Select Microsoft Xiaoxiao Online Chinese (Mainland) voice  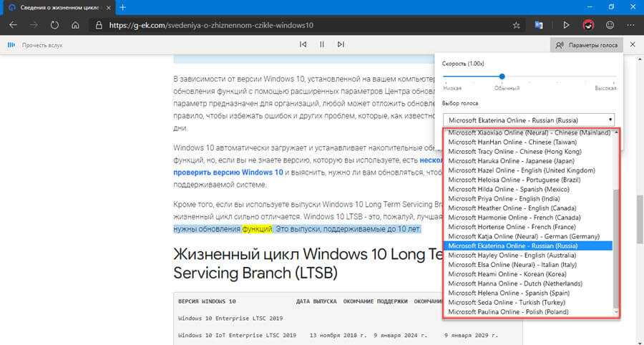click(x=529, y=132)
